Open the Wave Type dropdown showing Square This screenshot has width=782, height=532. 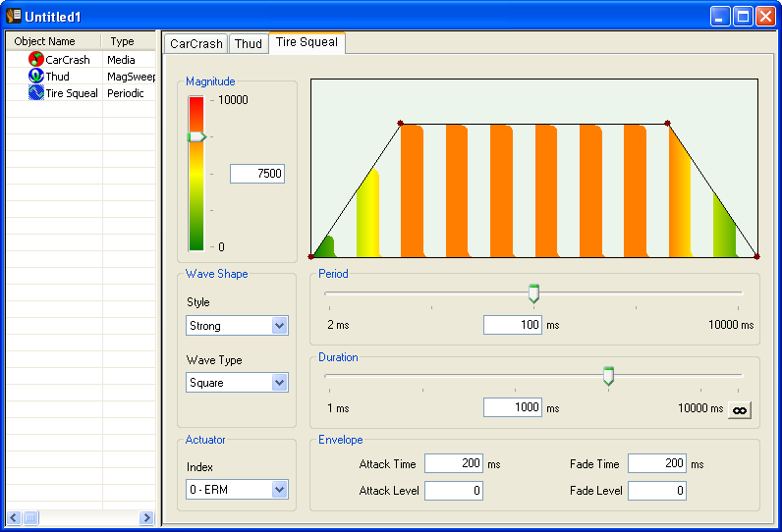237,383
